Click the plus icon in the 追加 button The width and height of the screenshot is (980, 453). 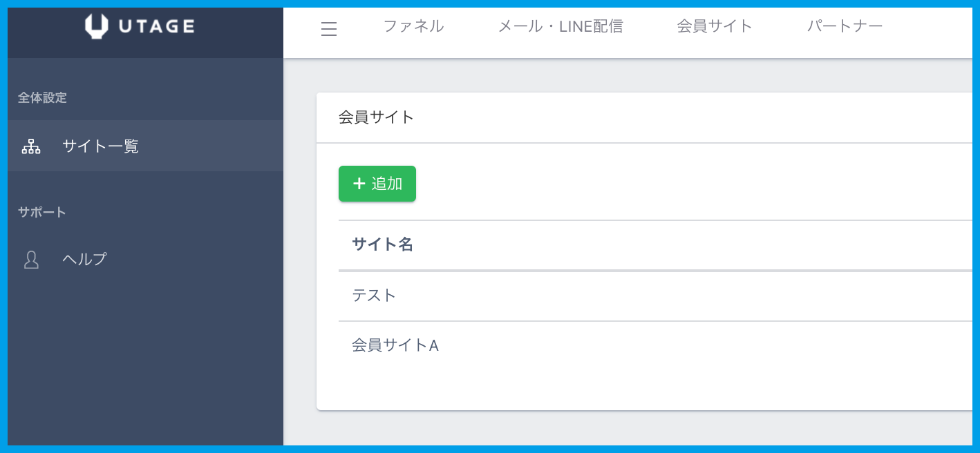tap(359, 184)
